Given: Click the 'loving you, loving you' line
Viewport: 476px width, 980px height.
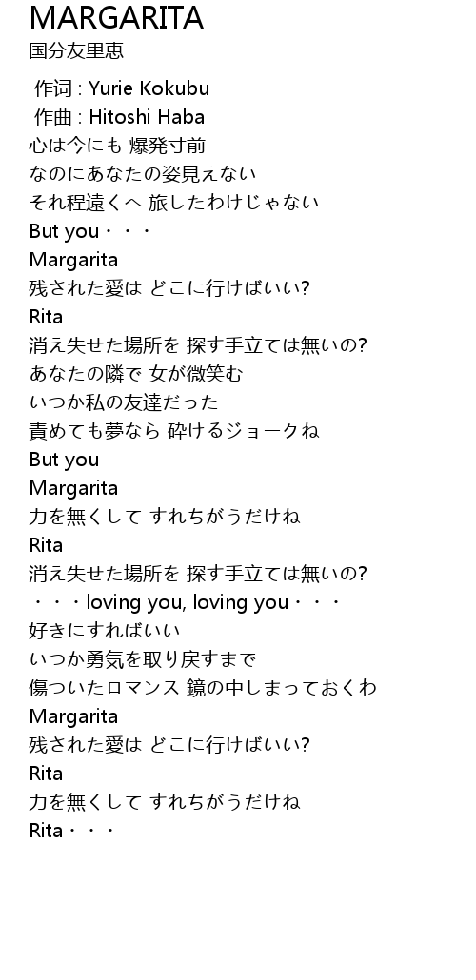Looking at the screenshot, I should pyautogui.click(x=185, y=602).
